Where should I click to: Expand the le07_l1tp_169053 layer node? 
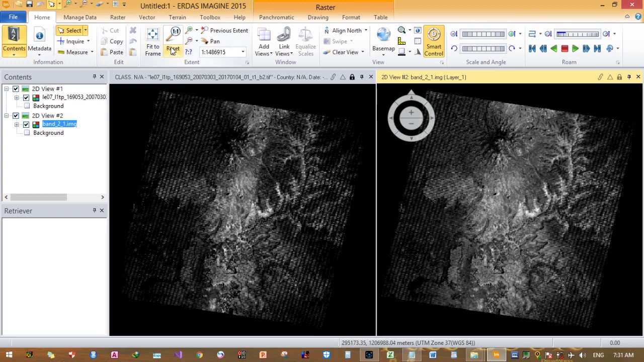17,97
